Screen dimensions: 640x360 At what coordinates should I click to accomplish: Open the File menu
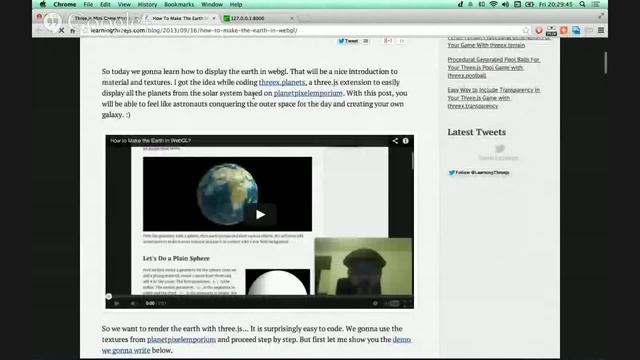click(88, 4)
